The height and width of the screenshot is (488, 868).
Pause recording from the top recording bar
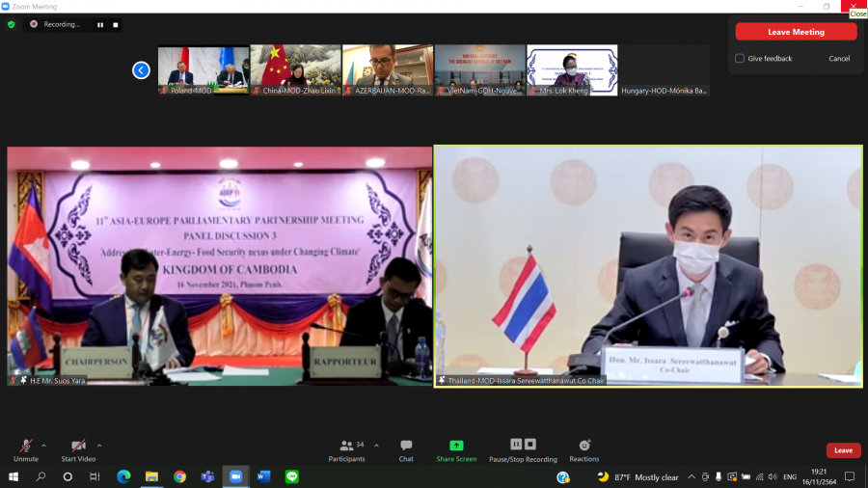tap(99, 24)
